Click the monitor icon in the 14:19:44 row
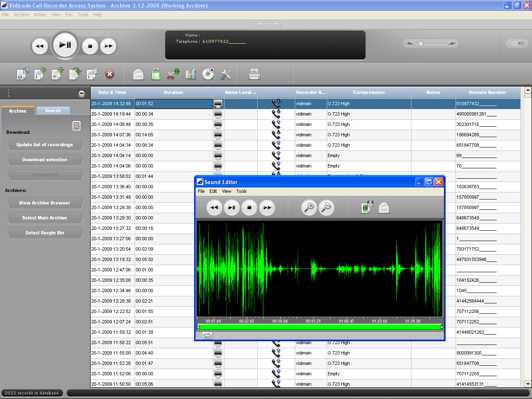 pos(218,114)
